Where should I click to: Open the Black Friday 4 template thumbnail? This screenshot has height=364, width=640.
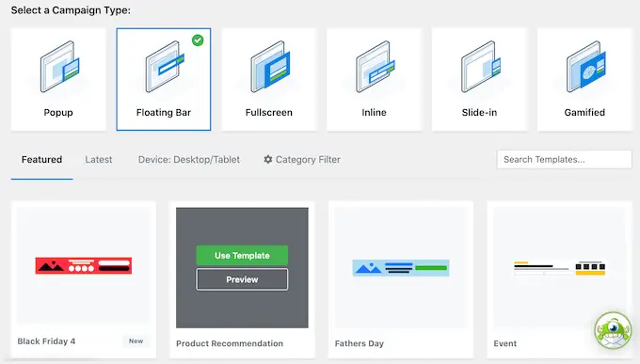pyautogui.click(x=84, y=265)
